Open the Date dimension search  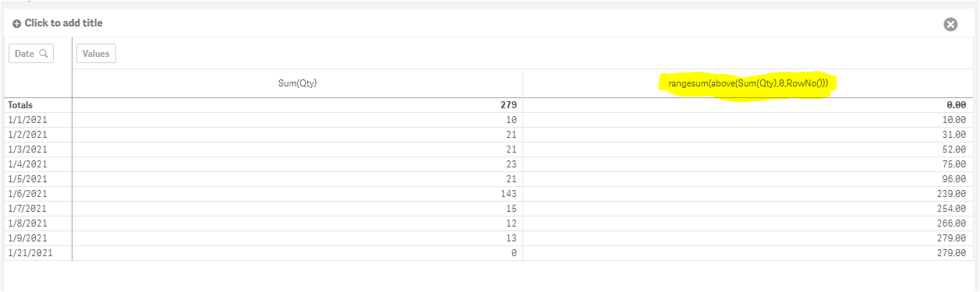tap(44, 54)
